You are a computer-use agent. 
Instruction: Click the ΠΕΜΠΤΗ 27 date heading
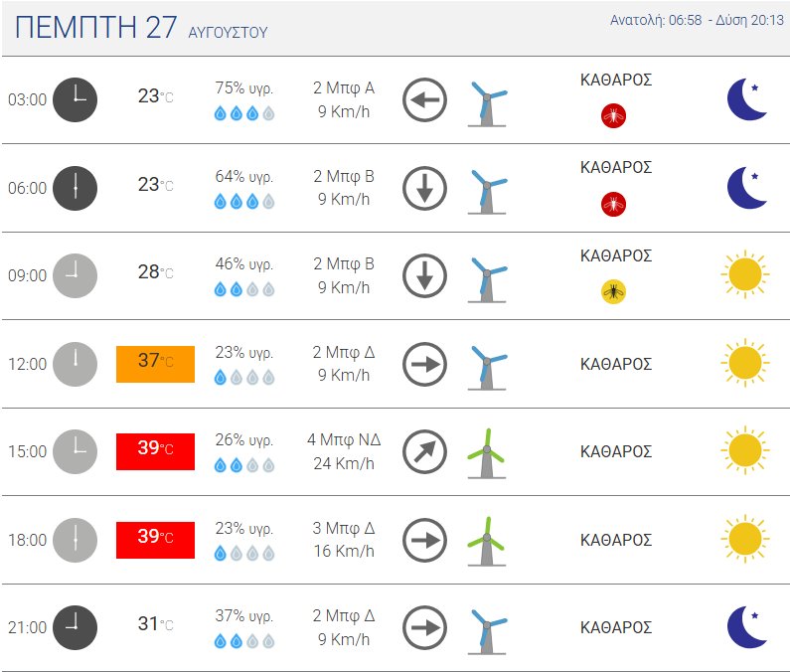click(x=95, y=27)
